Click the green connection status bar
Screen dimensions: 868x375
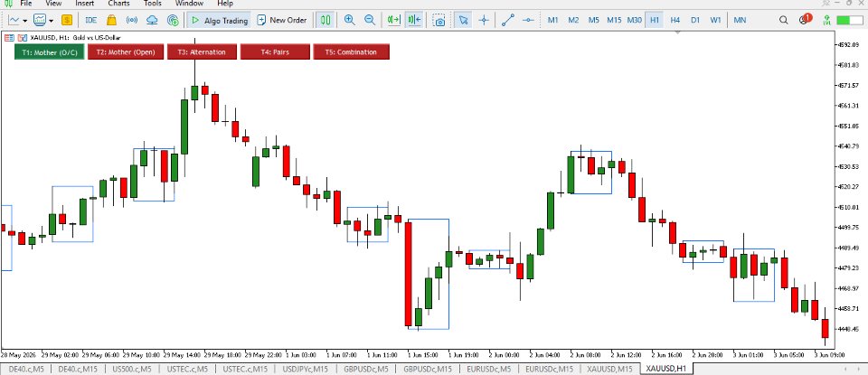click(850, 21)
